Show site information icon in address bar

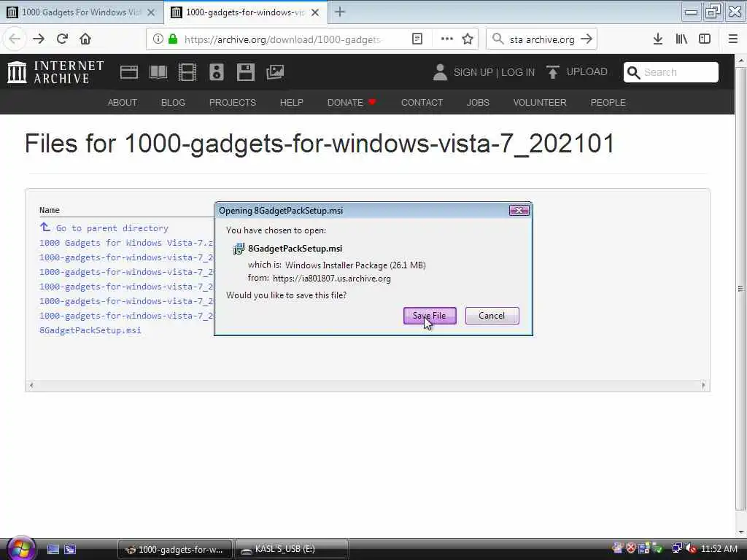pos(158,39)
